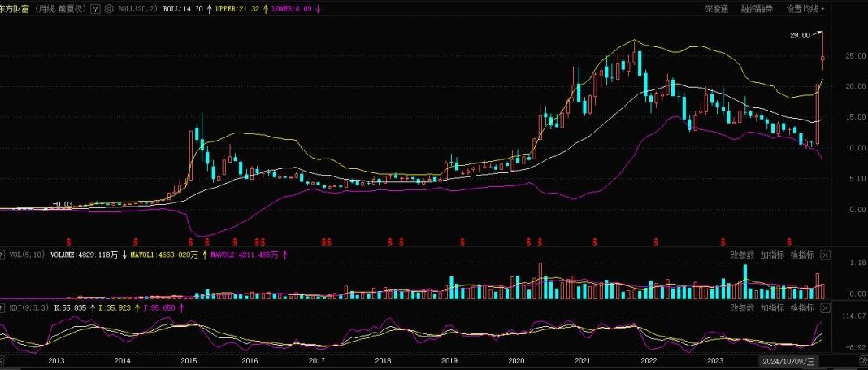Close the KDJ indicator panel
Image resolution: width=868 pixels, height=370 pixels.
pyautogui.click(x=825, y=307)
